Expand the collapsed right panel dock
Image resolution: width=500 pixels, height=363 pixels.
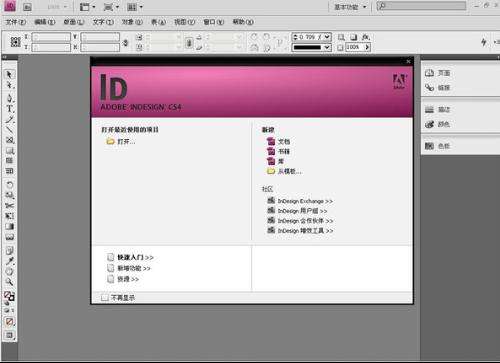498,57
